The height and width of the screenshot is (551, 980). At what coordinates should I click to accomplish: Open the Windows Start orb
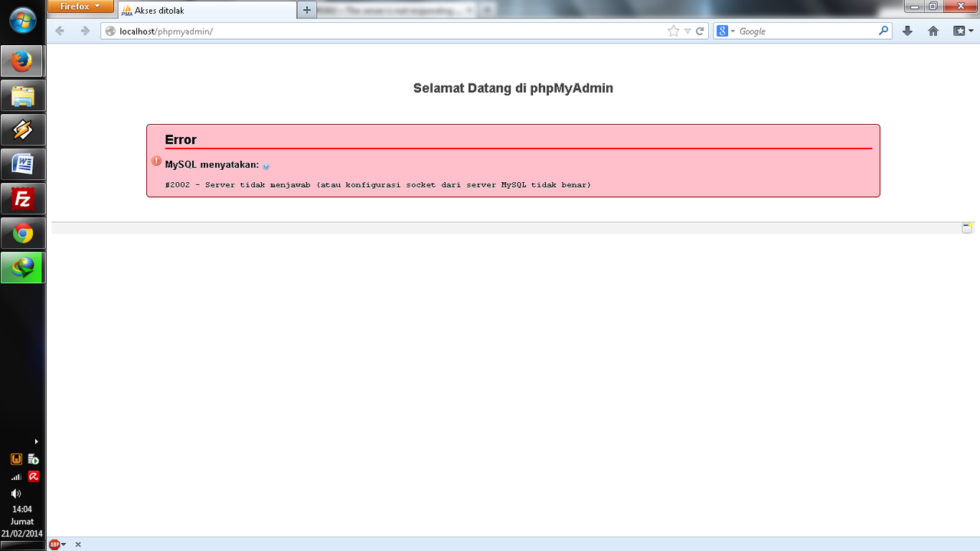[x=22, y=21]
